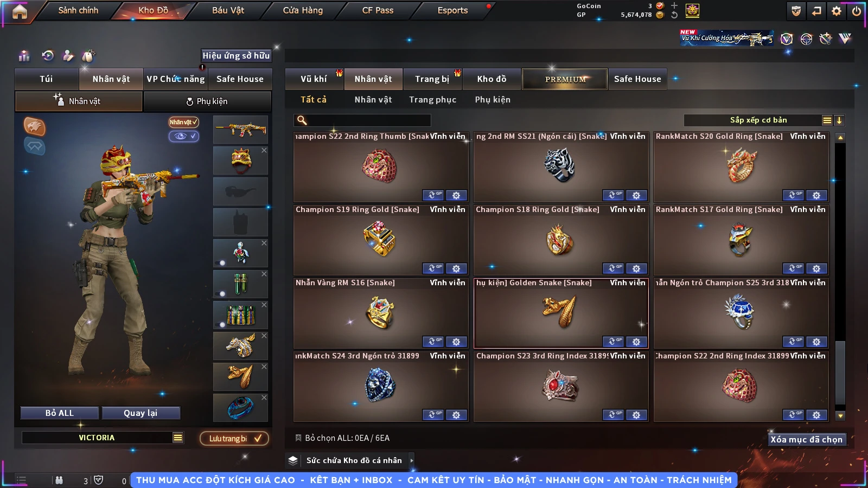
Task: Open the settings gear in the top-right corner
Action: point(837,11)
